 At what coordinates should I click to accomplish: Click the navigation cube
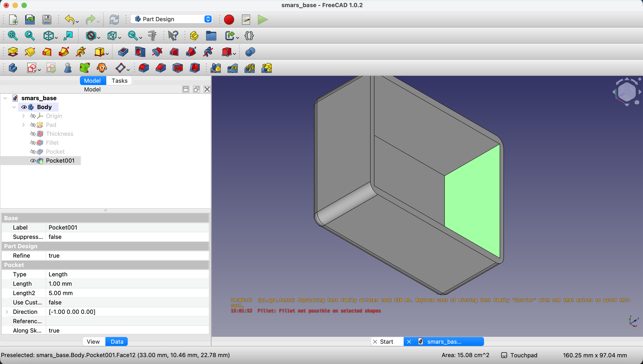pyautogui.click(x=627, y=92)
